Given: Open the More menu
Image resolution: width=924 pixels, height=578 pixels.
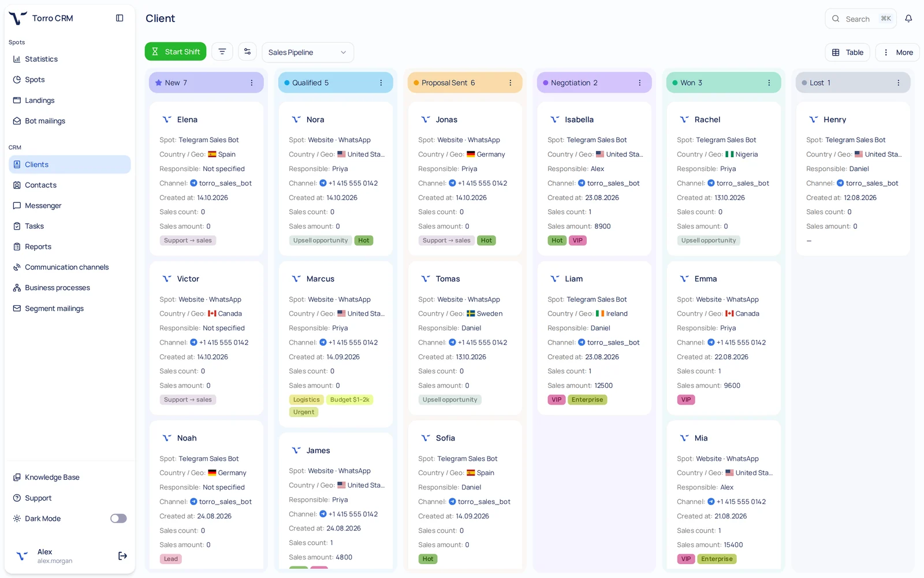Looking at the screenshot, I should pyautogui.click(x=897, y=52).
